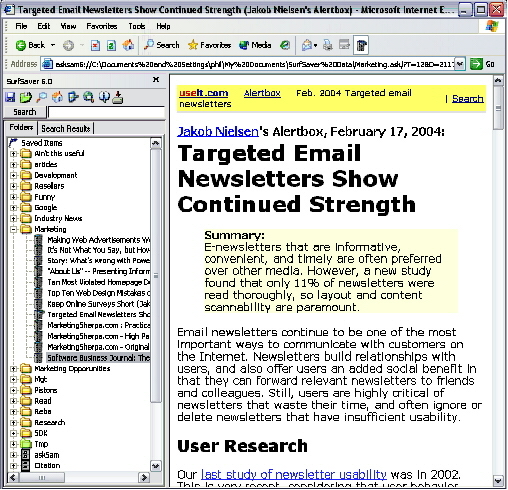Click the green Go button
The height and width of the screenshot is (490, 508).
pos(482,64)
